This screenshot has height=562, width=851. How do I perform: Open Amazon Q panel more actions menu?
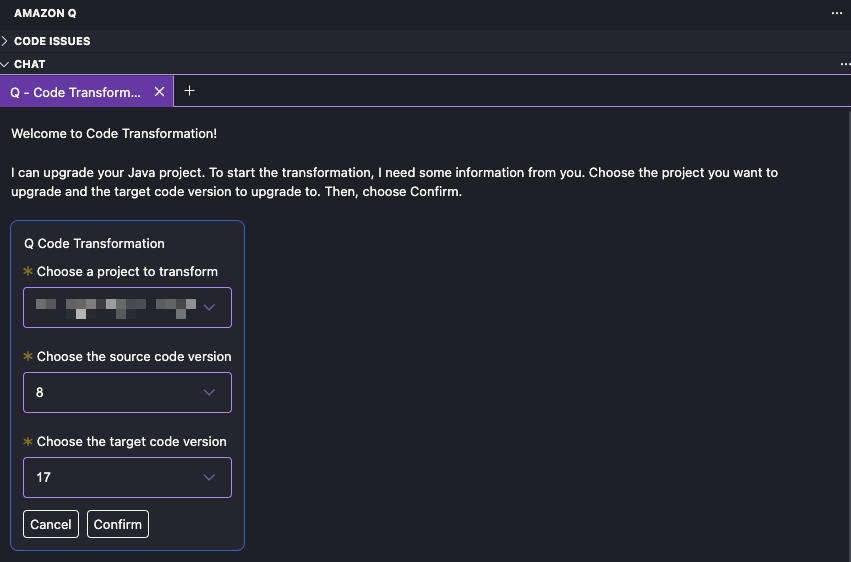pyautogui.click(x=836, y=13)
